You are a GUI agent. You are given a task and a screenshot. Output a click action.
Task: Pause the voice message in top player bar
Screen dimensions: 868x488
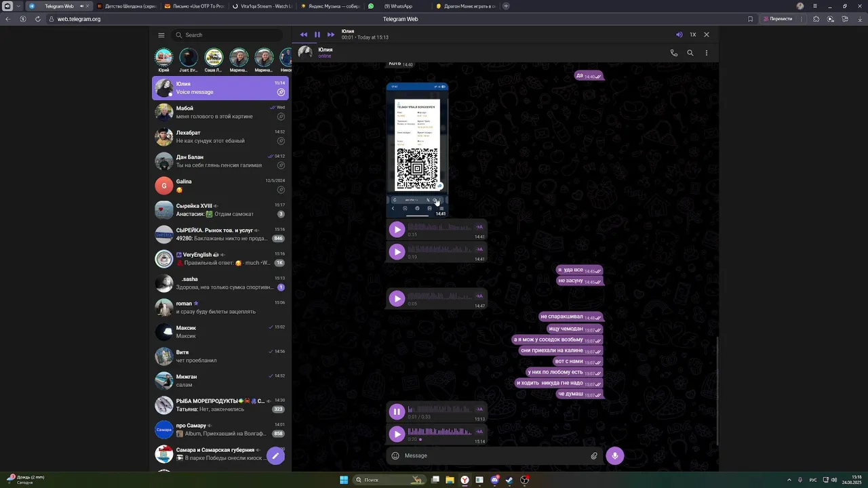click(x=317, y=35)
